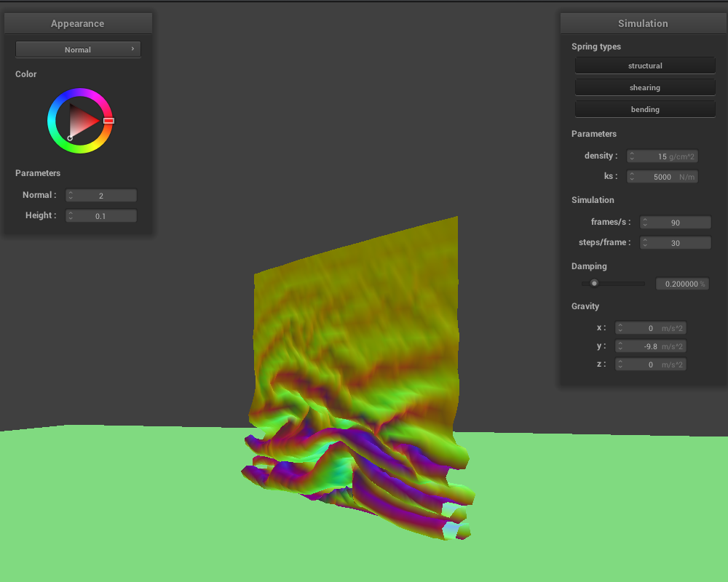The width and height of the screenshot is (728, 582).
Task: Click the Gravity x value field
Action: coord(650,327)
